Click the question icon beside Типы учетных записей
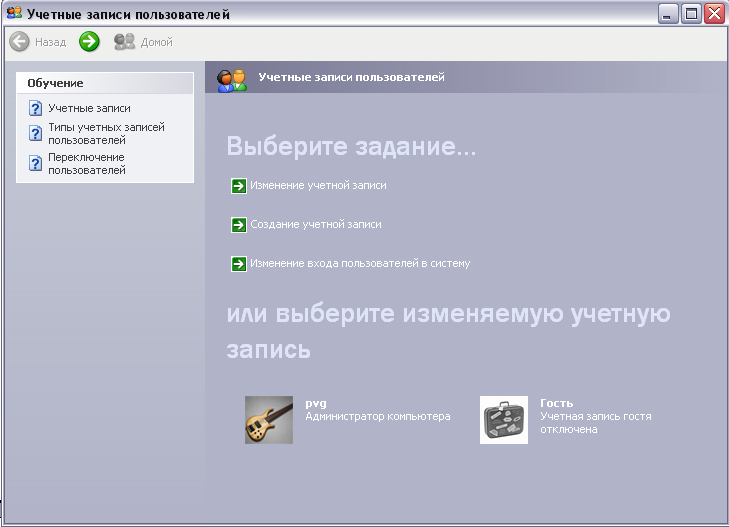Viewport: 729px width, 527px height. (x=35, y=133)
